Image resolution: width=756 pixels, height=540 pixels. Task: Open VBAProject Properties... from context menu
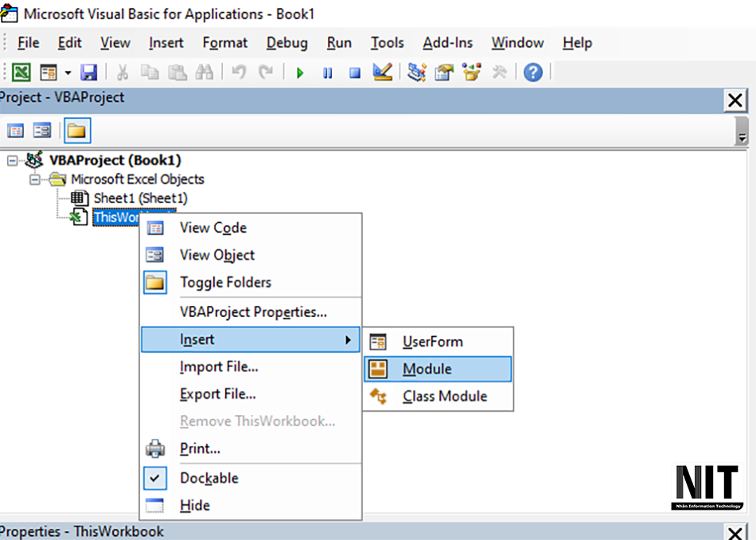click(x=251, y=312)
